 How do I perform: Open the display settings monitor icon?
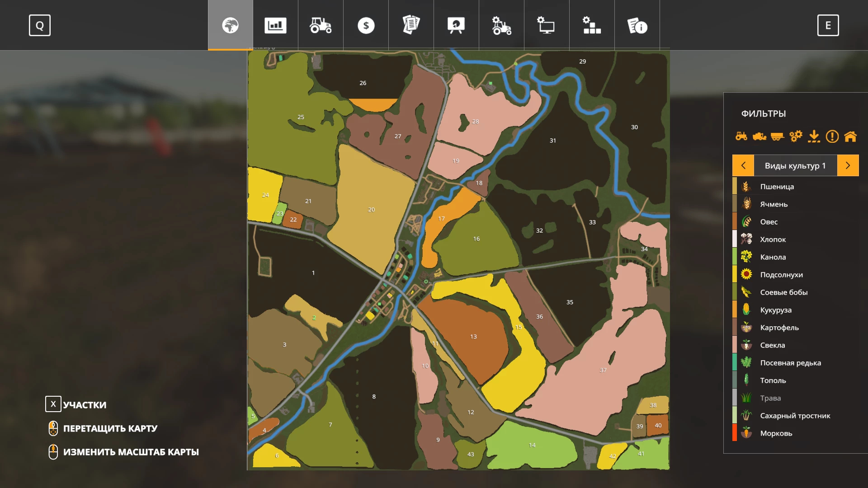pyautogui.click(x=547, y=25)
